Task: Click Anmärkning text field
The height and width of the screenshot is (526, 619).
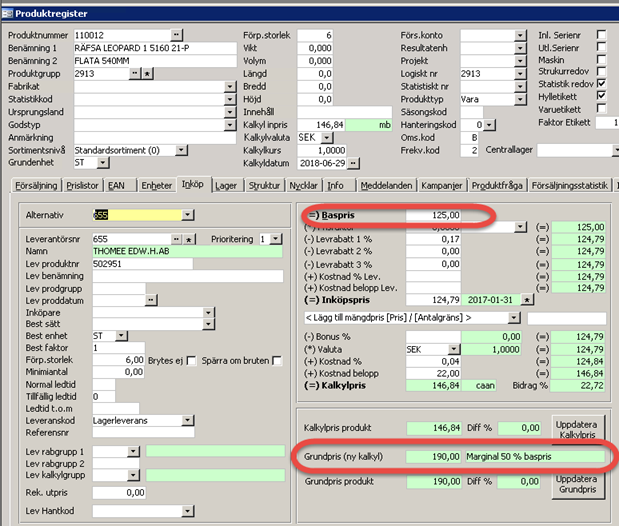Action: pos(155,137)
